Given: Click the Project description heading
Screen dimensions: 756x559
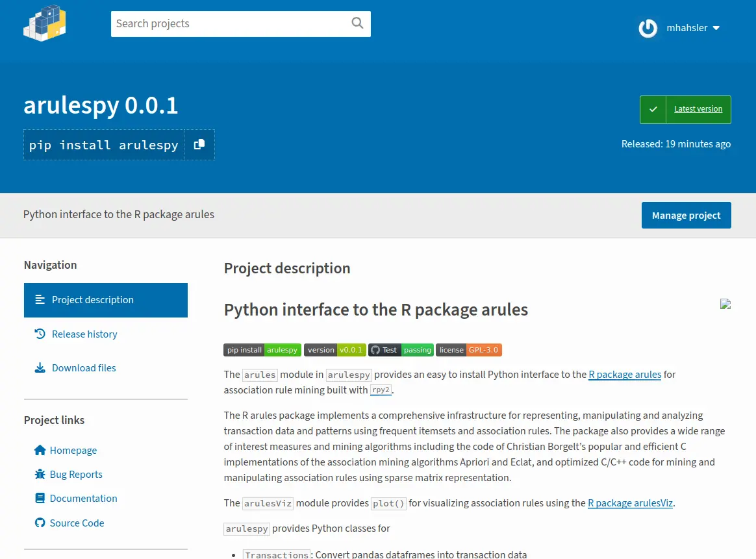Looking at the screenshot, I should coord(287,268).
